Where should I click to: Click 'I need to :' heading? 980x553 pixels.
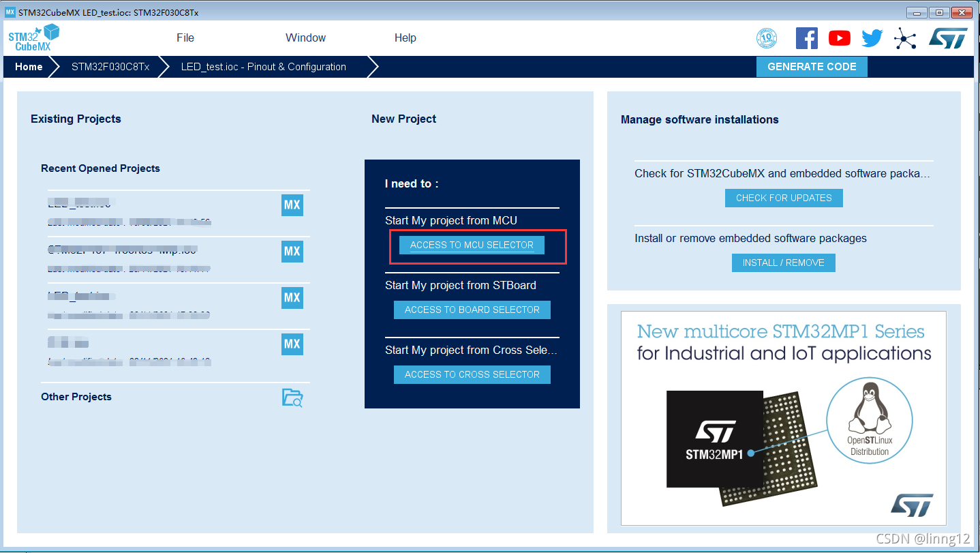pos(412,183)
